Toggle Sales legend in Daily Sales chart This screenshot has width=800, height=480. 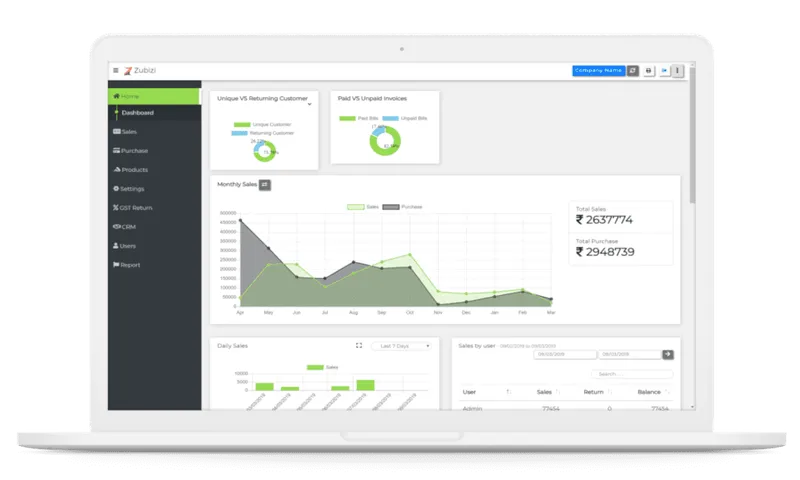322,367
